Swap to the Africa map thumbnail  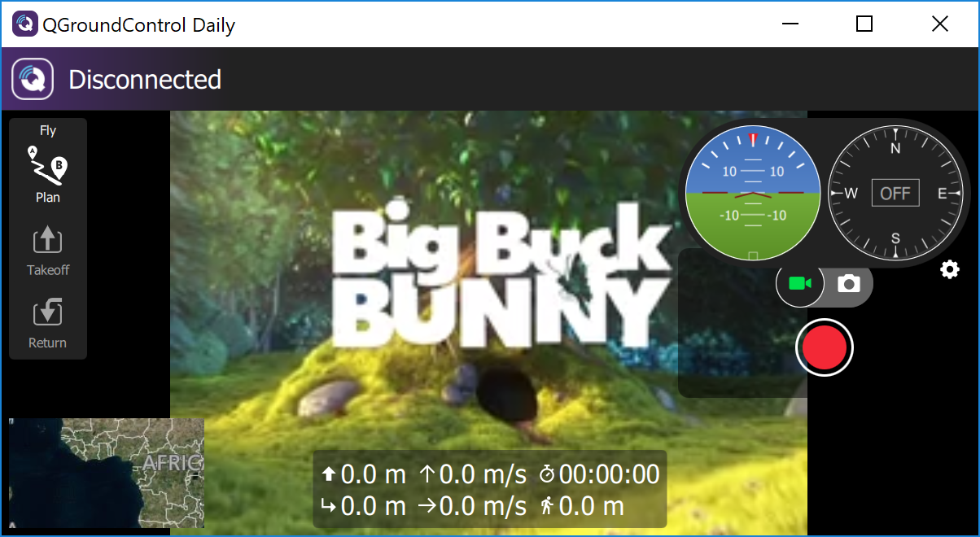(x=106, y=474)
